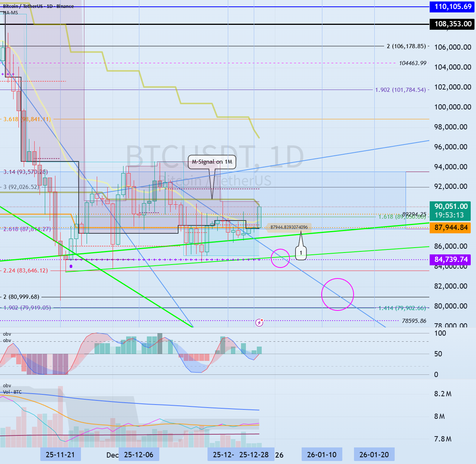Click price axis value 106,000.00

(x=453, y=47)
